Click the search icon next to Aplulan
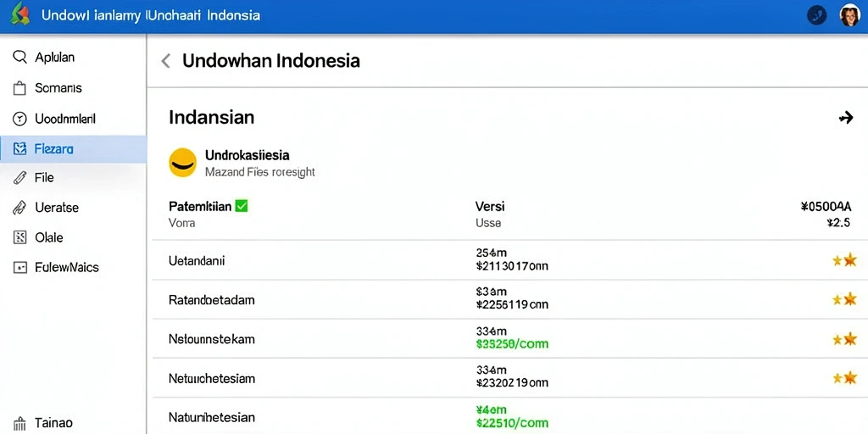Screen dimensions: 868x434 pyautogui.click(x=19, y=57)
